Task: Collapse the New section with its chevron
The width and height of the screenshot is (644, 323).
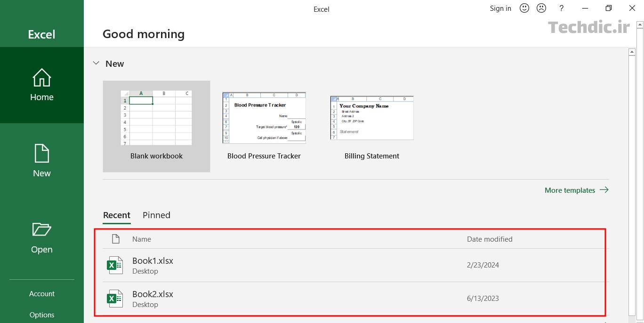Action: coord(96,63)
